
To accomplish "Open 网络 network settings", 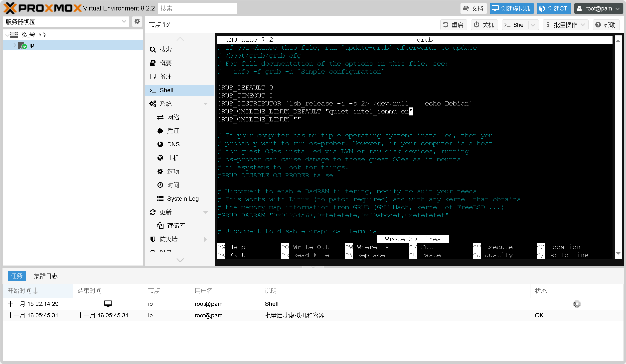I will (x=180, y=117).
